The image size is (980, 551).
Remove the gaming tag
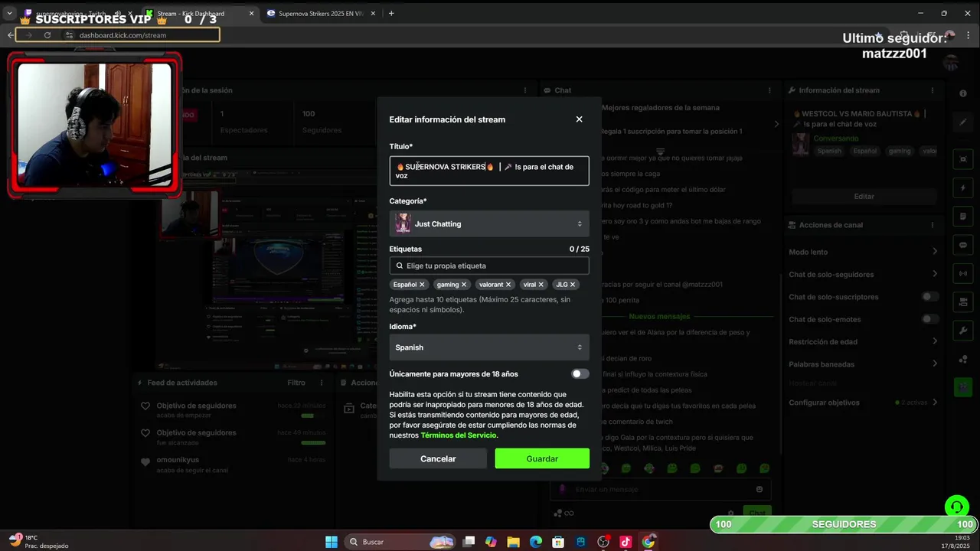click(464, 285)
